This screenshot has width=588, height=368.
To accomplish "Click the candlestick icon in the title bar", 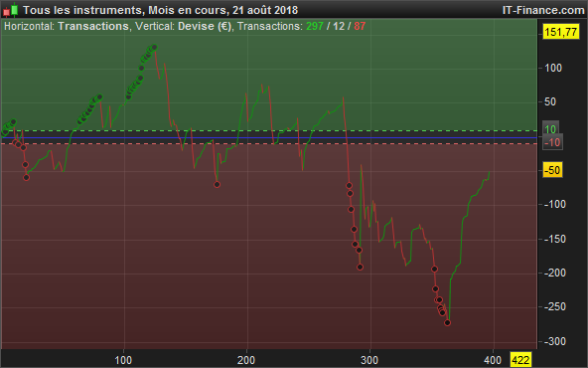I will coord(11,10).
